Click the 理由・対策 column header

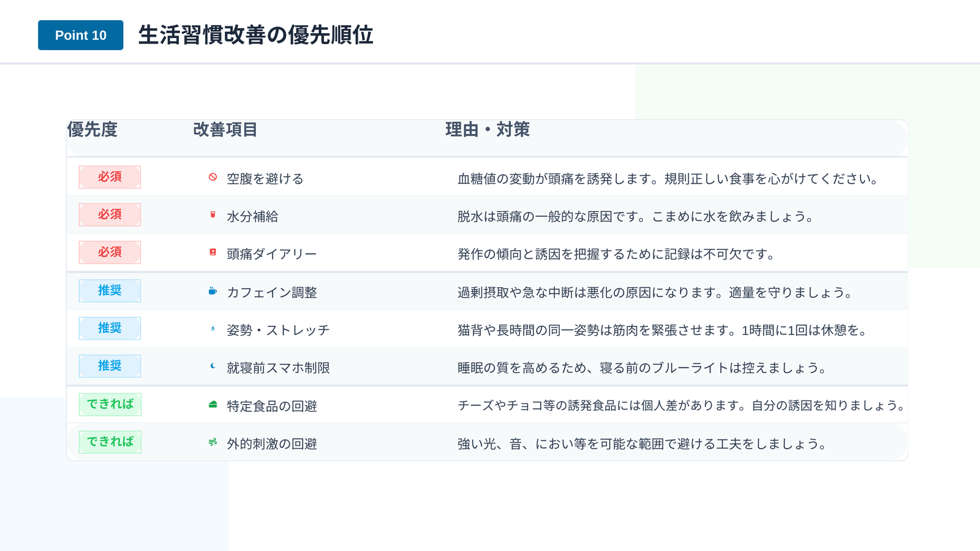488,130
